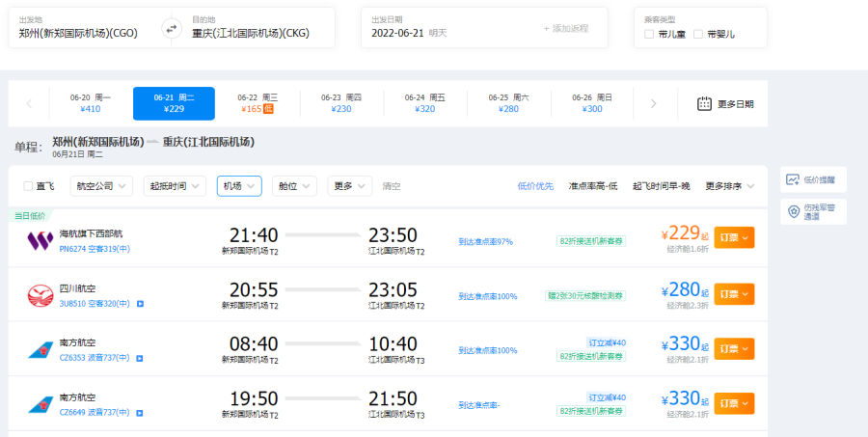Open the 起抵时间 filter dropdown
Viewport: 868px width, 437px height.
(175, 186)
